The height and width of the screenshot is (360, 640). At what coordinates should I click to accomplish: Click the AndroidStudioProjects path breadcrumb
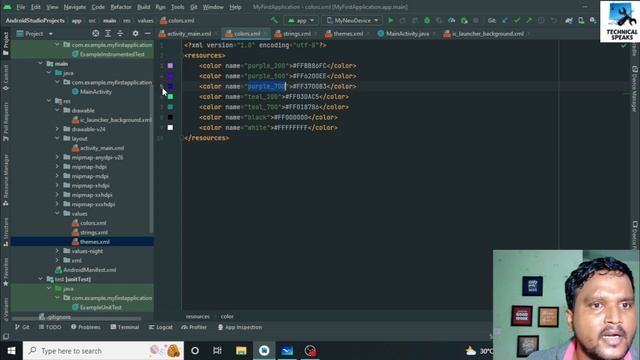[x=35, y=20]
